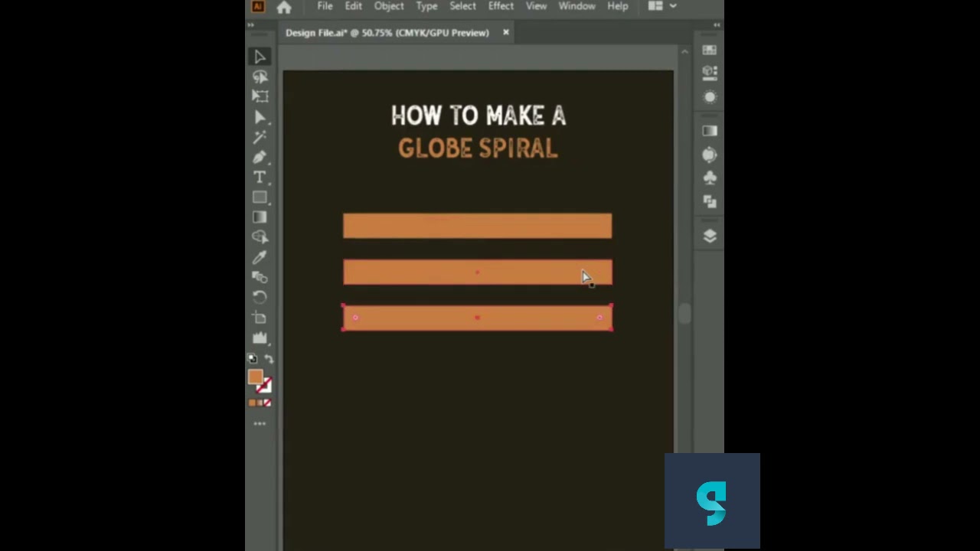Click the Ai application logo
Image resolution: width=980 pixels, height=551 pixels.
tap(257, 6)
